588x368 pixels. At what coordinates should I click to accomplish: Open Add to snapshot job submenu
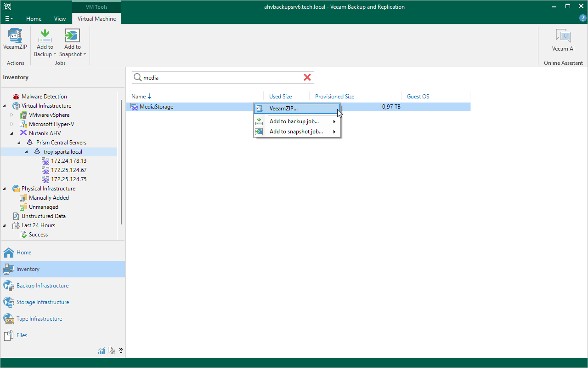pos(297,132)
